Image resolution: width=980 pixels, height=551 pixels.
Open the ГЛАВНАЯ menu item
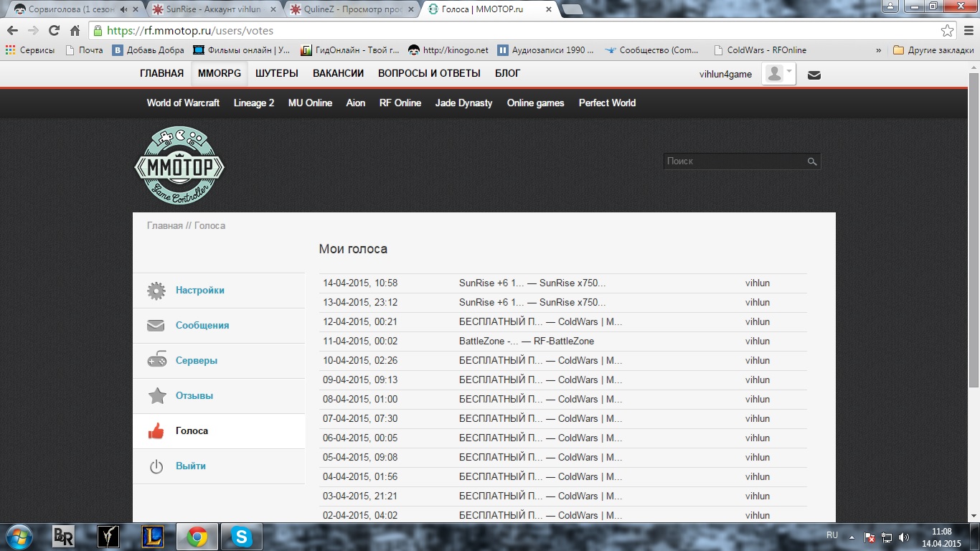coord(162,73)
